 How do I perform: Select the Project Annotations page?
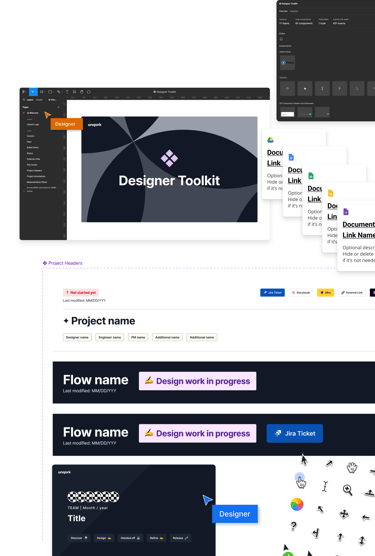click(36, 176)
